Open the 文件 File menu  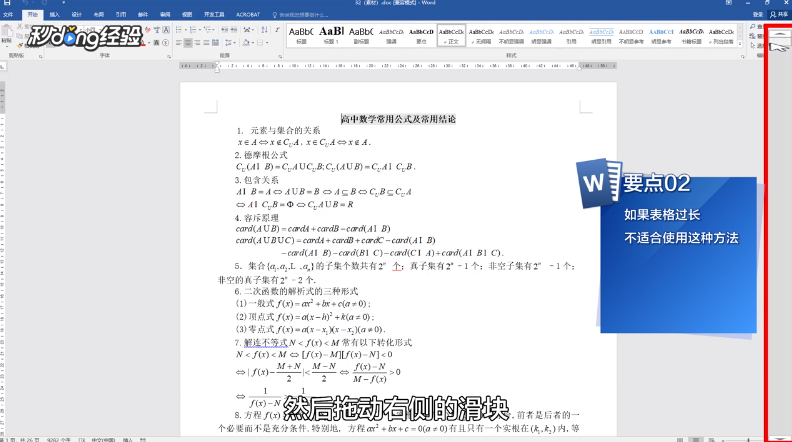click(8, 15)
